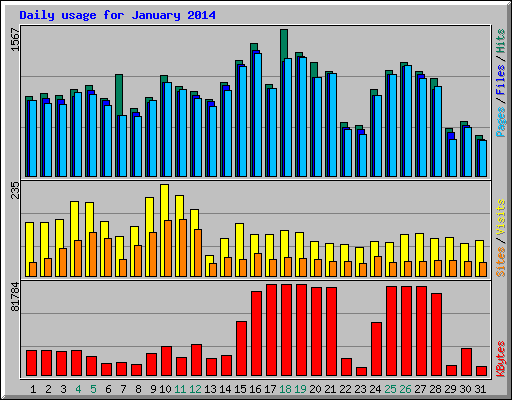Click day 28 on the x-axis
This screenshot has width=512, height=400.
click(x=435, y=389)
